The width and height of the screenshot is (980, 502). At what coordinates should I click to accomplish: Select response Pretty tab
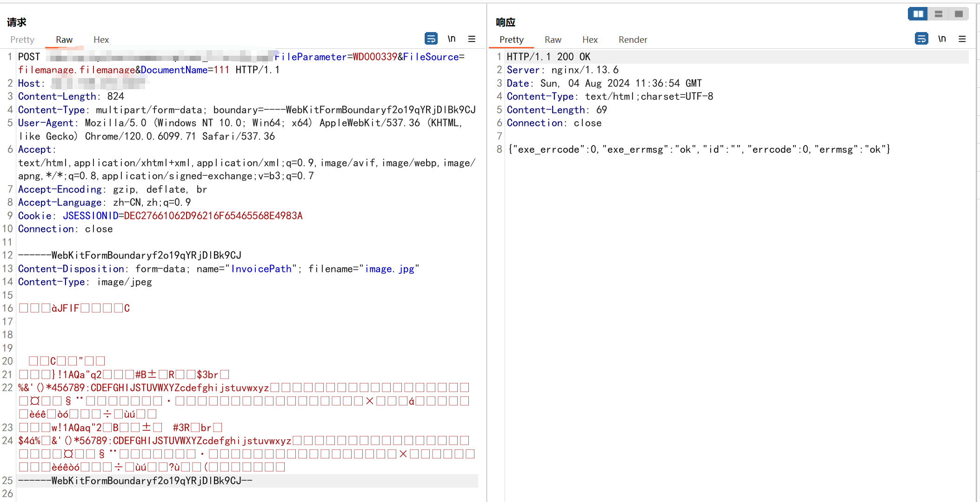click(511, 40)
